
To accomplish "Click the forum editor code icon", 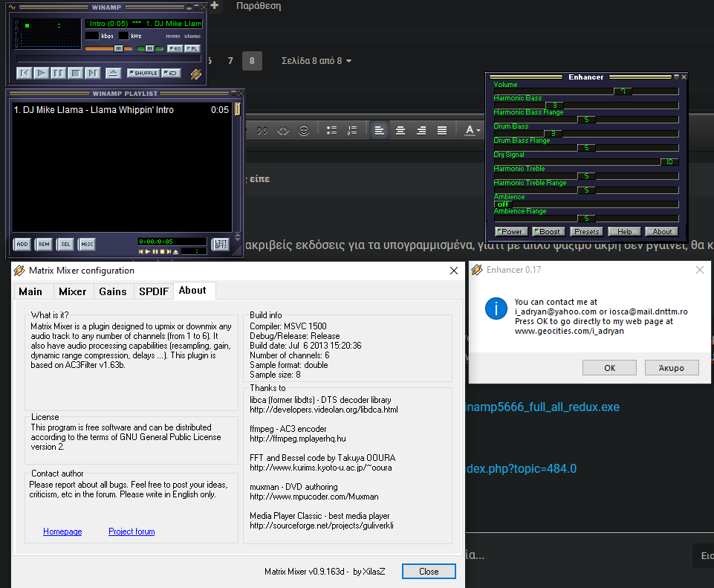I will [x=283, y=131].
